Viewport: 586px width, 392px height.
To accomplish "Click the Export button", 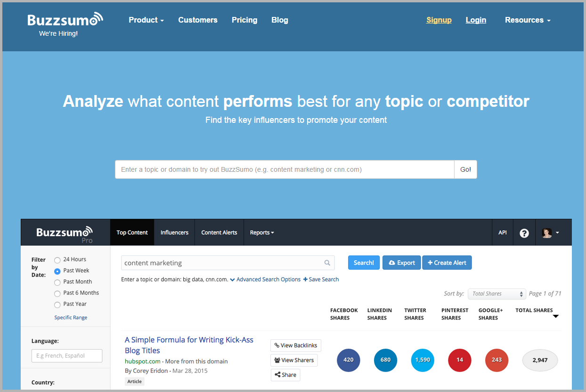I will tap(402, 263).
